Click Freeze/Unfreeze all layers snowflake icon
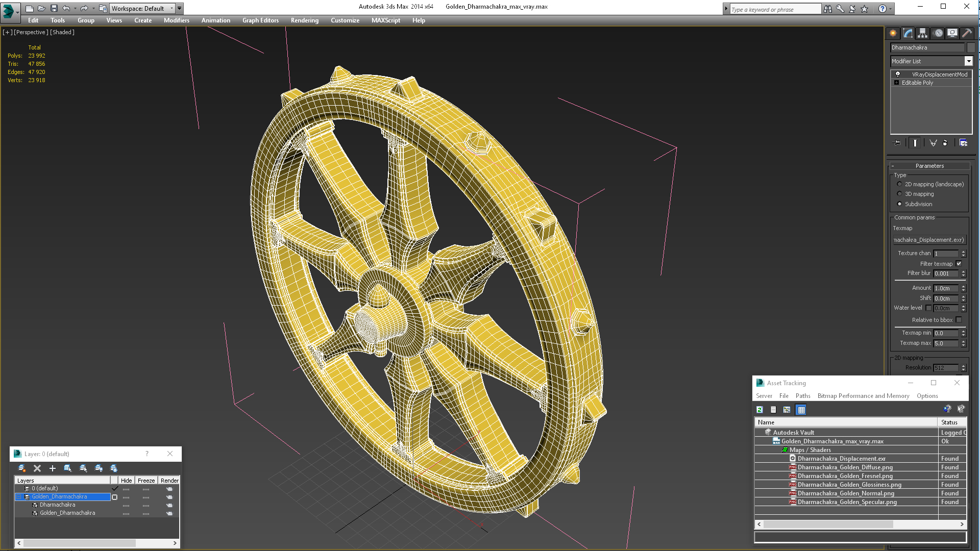 click(x=114, y=468)
